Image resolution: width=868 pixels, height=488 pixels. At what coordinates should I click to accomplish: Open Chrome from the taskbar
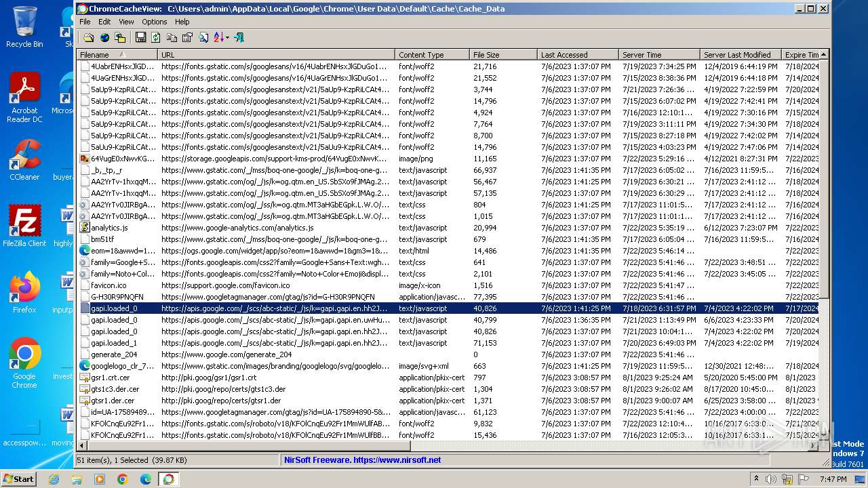click(x=122, y=479)
